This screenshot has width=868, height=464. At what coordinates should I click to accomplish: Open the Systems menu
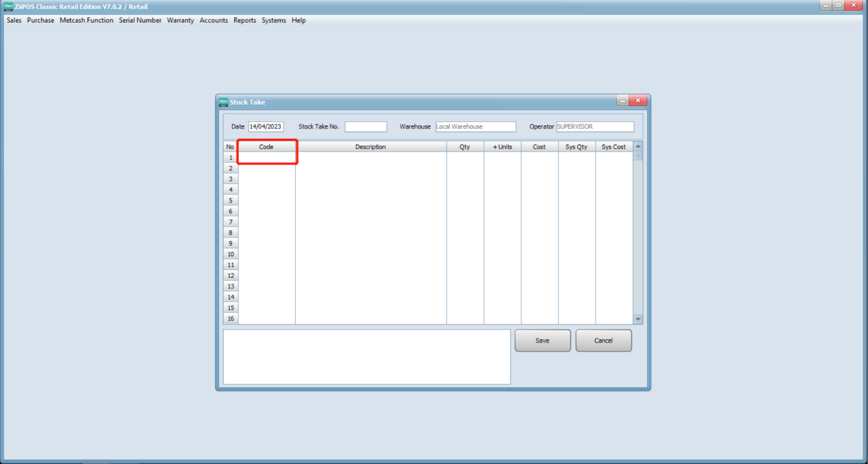click(274, 20)
